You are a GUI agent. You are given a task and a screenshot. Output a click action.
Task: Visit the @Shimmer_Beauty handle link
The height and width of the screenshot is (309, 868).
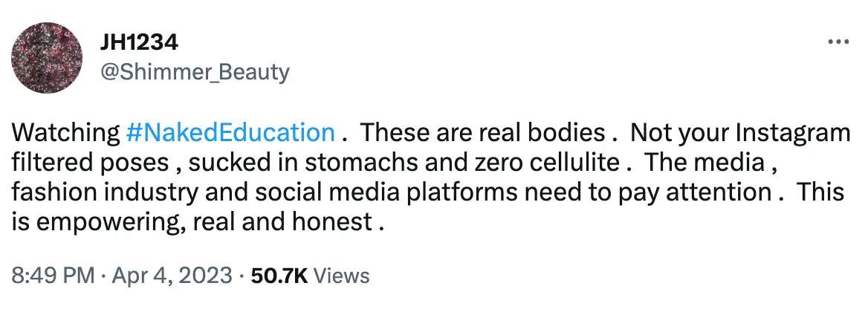pyautogui.click(x=194, y=72)
